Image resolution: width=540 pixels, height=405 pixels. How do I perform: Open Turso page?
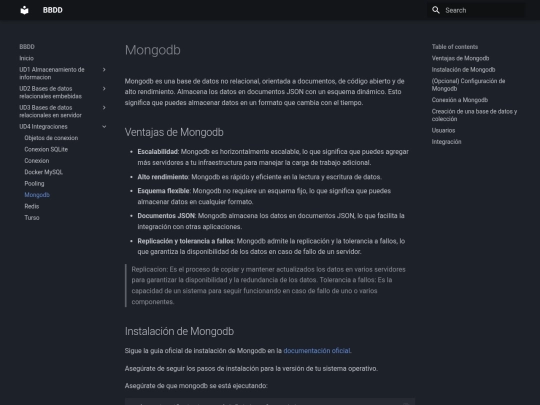tap(32, 218)
